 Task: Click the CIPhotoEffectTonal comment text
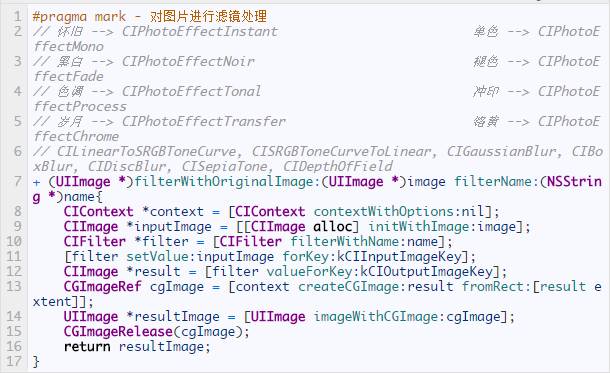(191, 91)
